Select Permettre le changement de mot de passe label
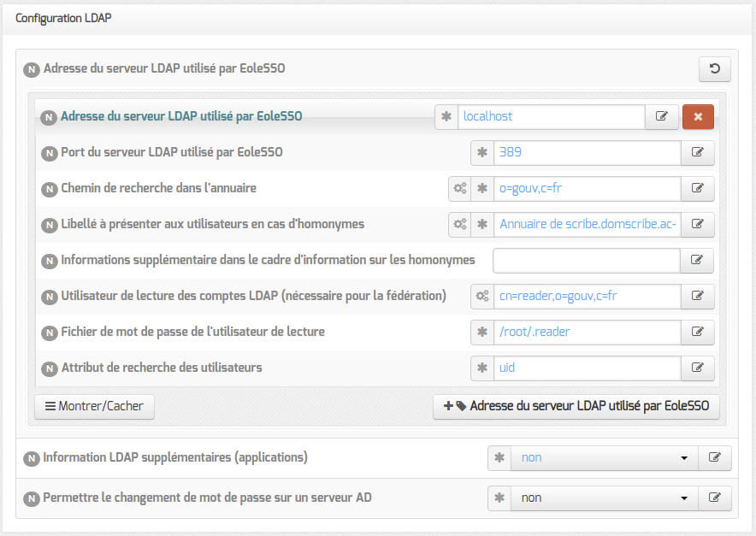The width and height of the screenshot is (756, 536). click(207, 498)
